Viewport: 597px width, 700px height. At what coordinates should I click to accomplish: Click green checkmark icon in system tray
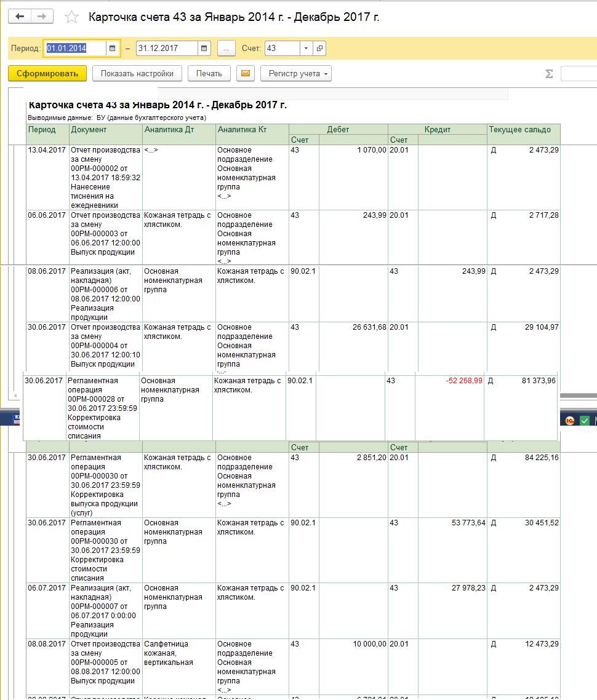pos(584,421)
